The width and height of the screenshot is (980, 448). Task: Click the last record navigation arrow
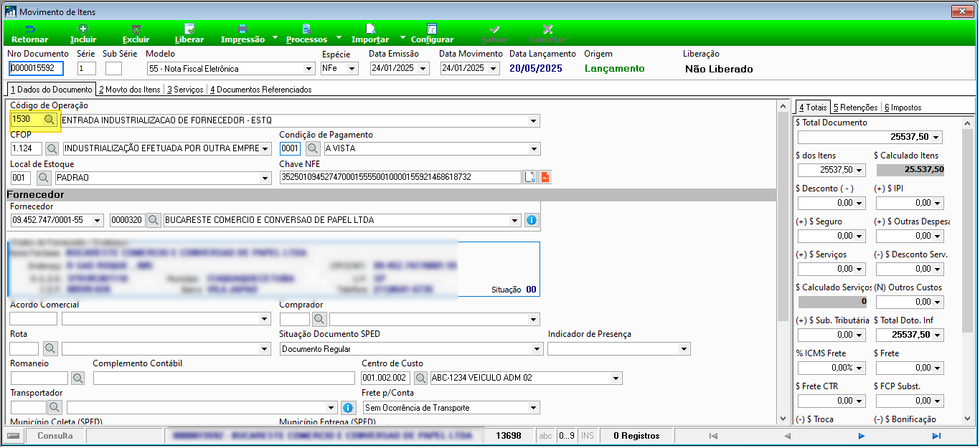pos(936,436)
